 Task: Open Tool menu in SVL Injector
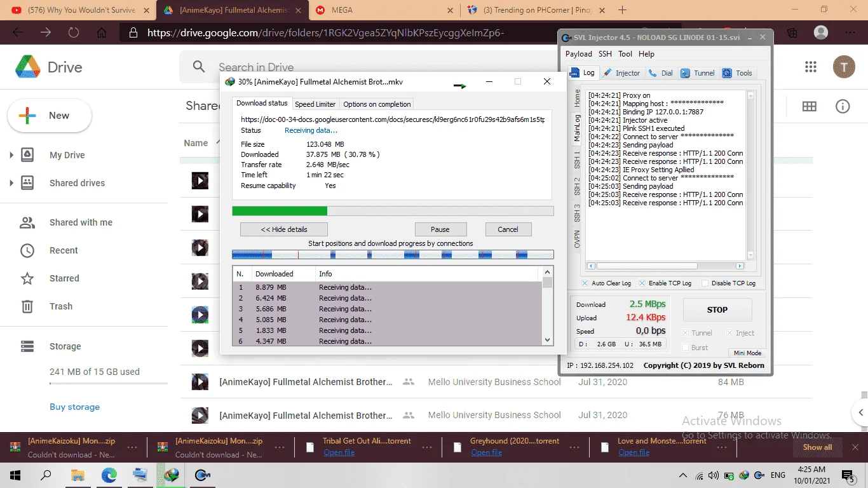625,54
